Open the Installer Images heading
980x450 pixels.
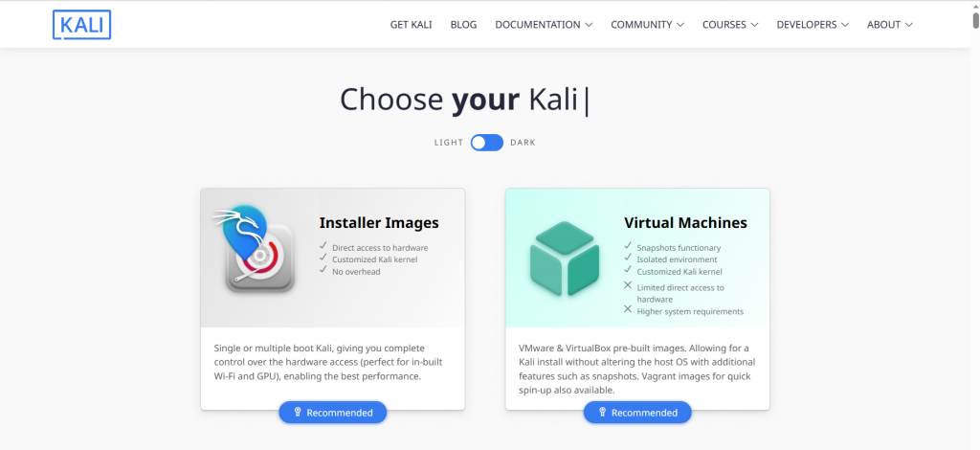379,223
